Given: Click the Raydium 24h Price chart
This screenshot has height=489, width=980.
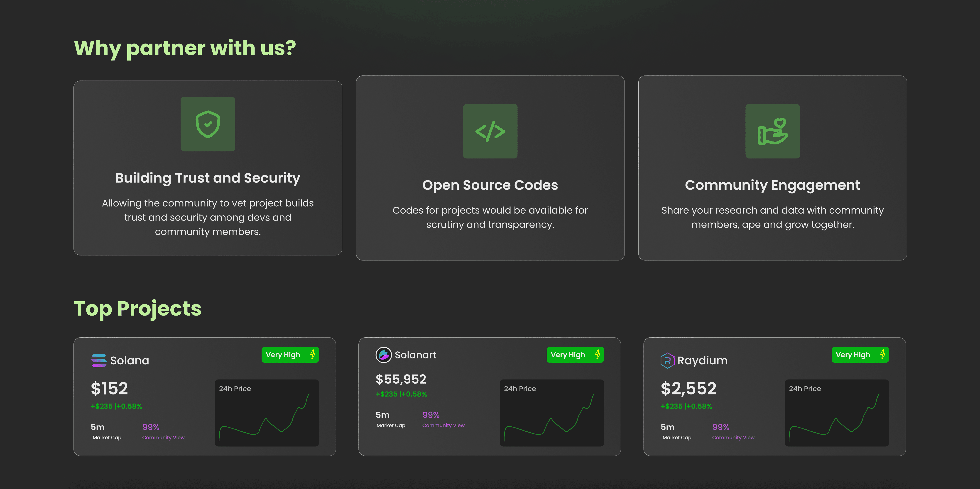Looking at the screenshot, I should pyautogui.click(x=837, y=413).
